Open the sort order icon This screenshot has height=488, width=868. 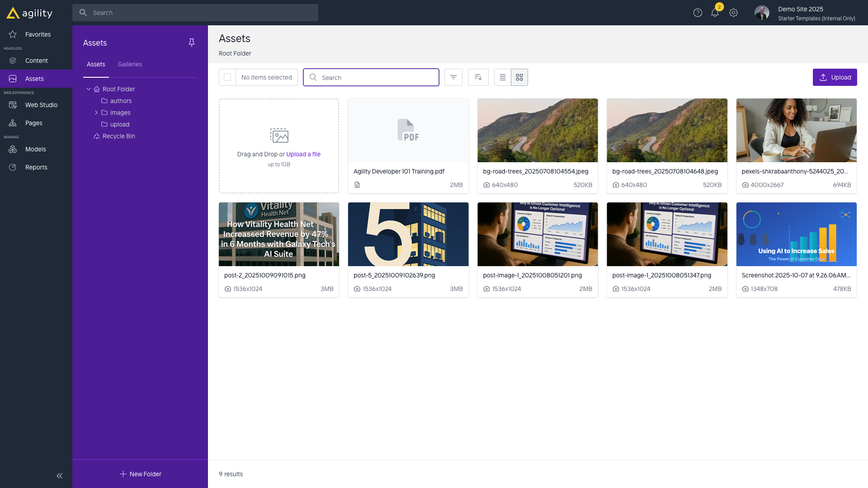coord(478,77)
